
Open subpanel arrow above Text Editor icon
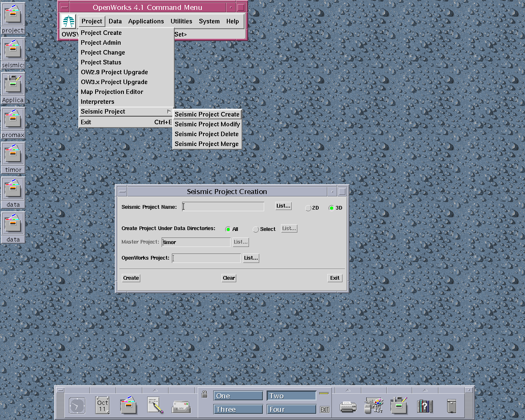155,390
